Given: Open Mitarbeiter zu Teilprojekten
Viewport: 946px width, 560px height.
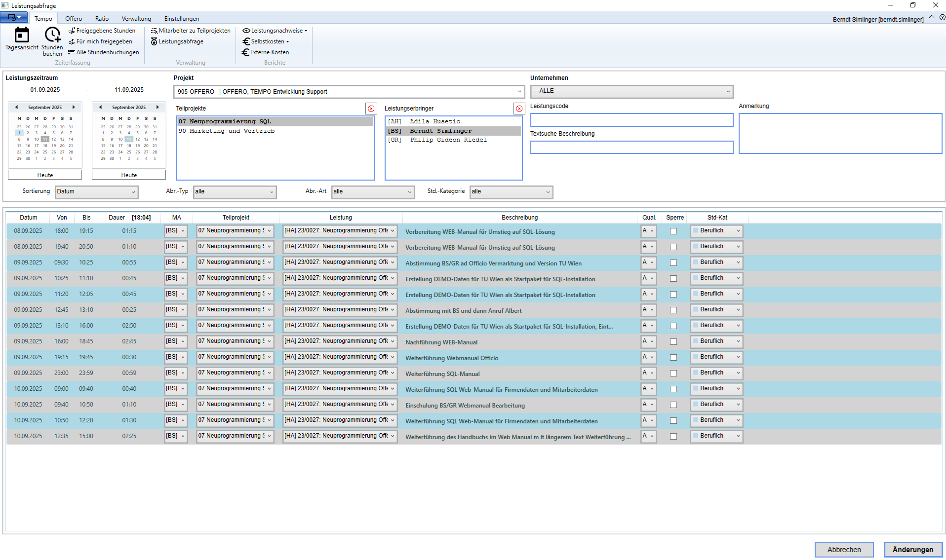Looking at the screenshot, I should click(191, 31).
